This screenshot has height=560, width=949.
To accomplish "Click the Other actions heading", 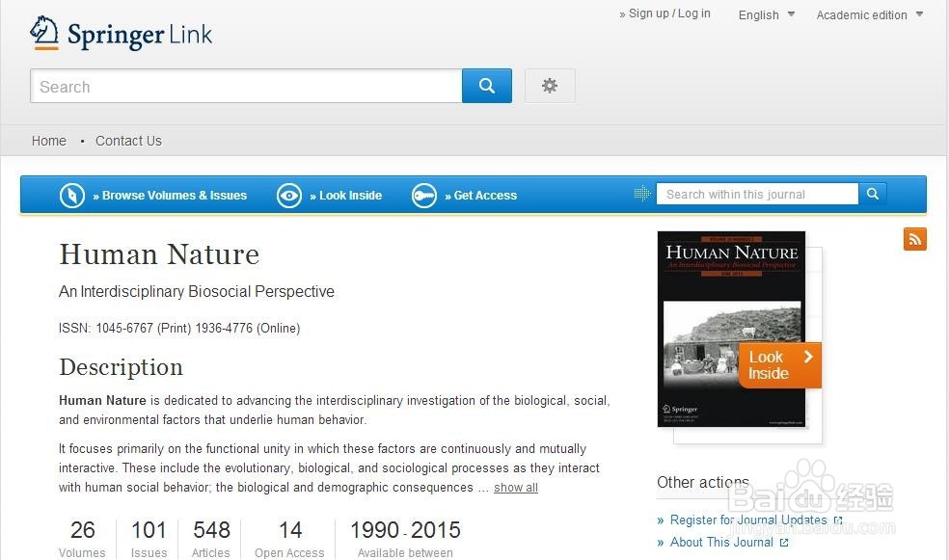I will pos(703,482).
